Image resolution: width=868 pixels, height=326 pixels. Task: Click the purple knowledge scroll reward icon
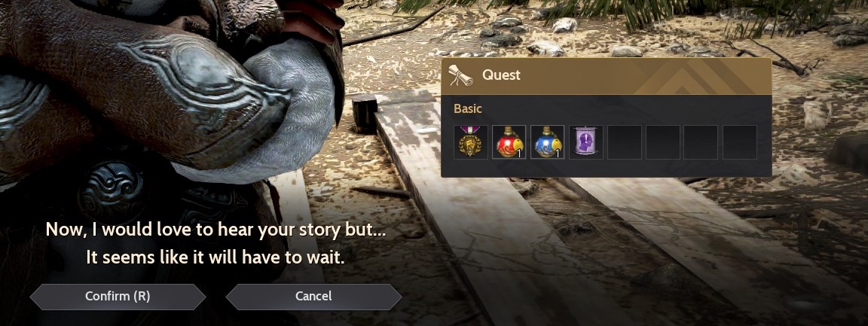585,142
